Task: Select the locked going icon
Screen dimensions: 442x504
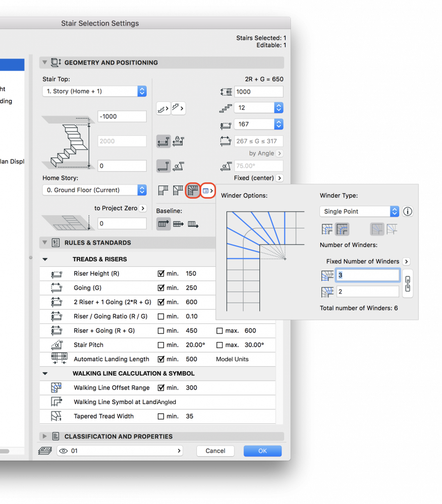Action: (x=178, y=141)
